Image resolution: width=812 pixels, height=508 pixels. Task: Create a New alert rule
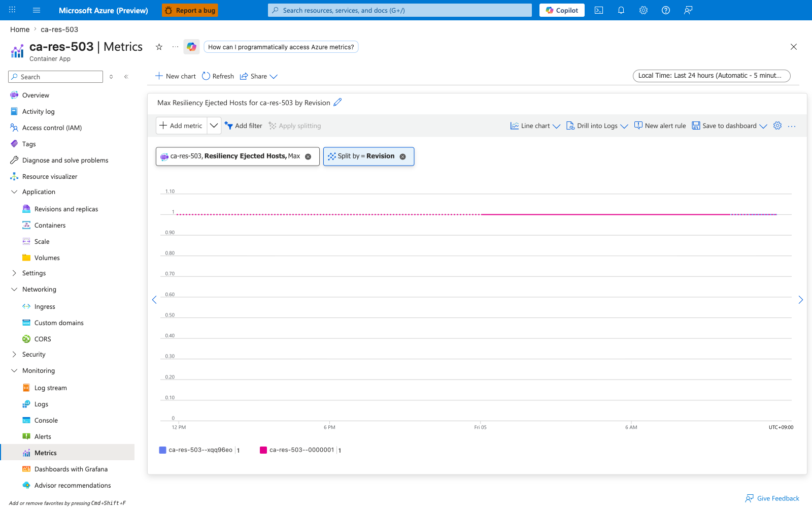[660, 126]
